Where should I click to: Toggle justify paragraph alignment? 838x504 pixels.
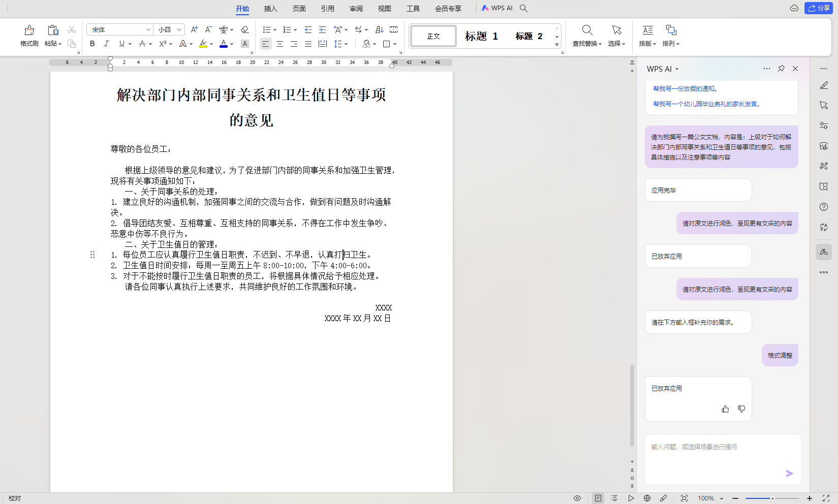308,44
